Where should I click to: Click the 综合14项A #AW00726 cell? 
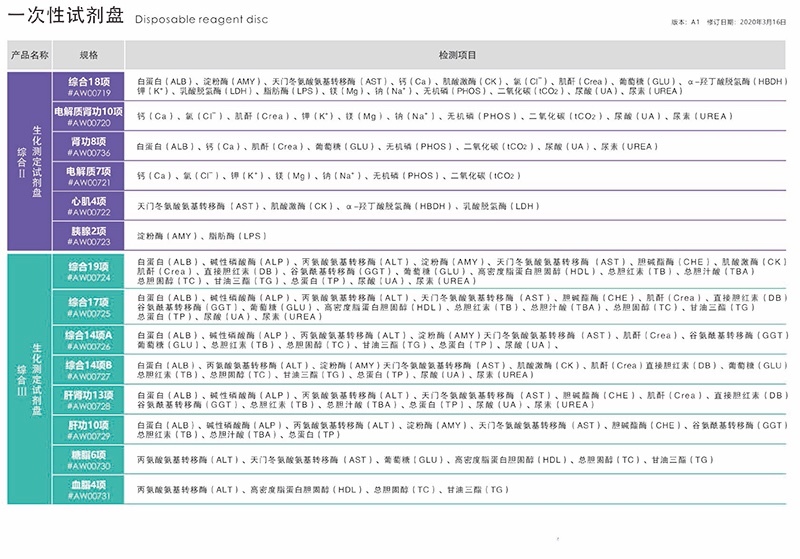click(x=88, y=339)
